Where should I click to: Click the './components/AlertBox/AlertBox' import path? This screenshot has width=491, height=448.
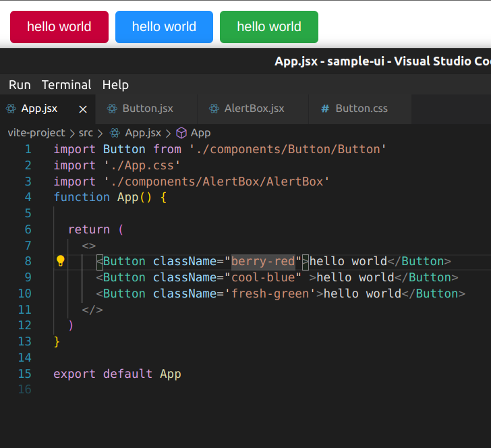[x=216, y=181]
